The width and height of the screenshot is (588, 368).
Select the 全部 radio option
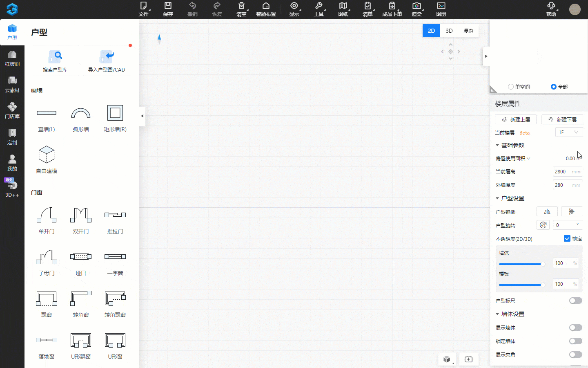pyautogui.click(x=554, y=87)
